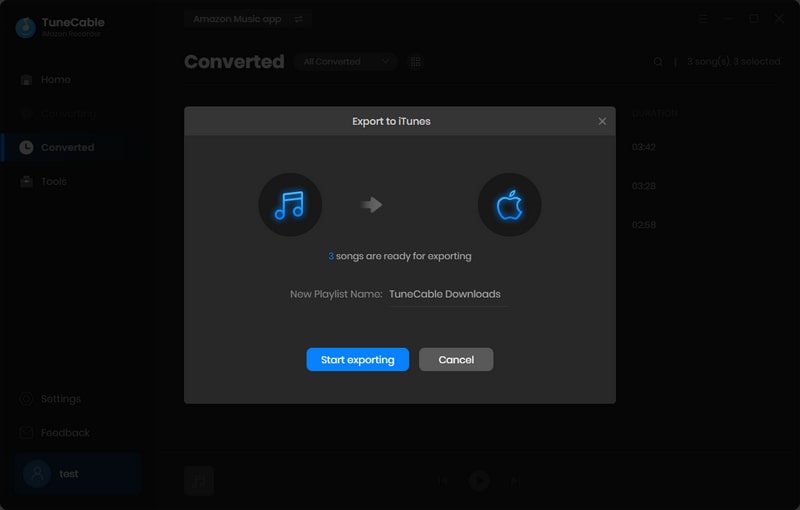Click the TuneCable logo icon

26,27
